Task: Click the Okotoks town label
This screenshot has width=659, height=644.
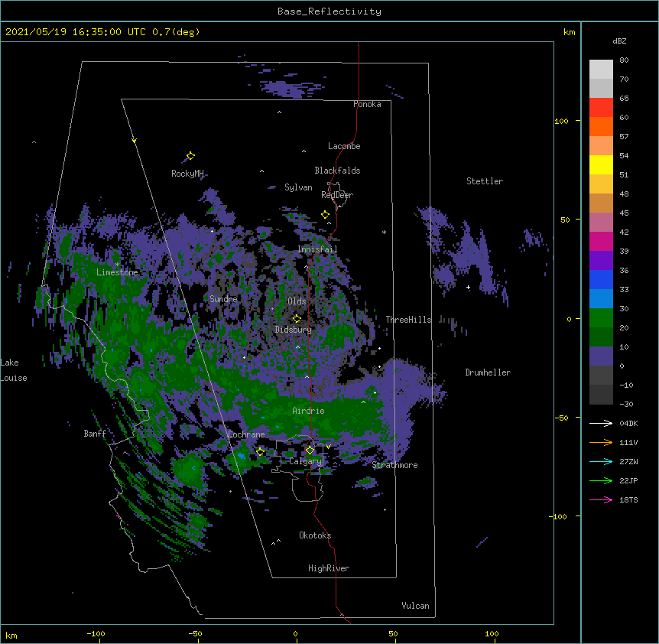Action: click(315, 535)
